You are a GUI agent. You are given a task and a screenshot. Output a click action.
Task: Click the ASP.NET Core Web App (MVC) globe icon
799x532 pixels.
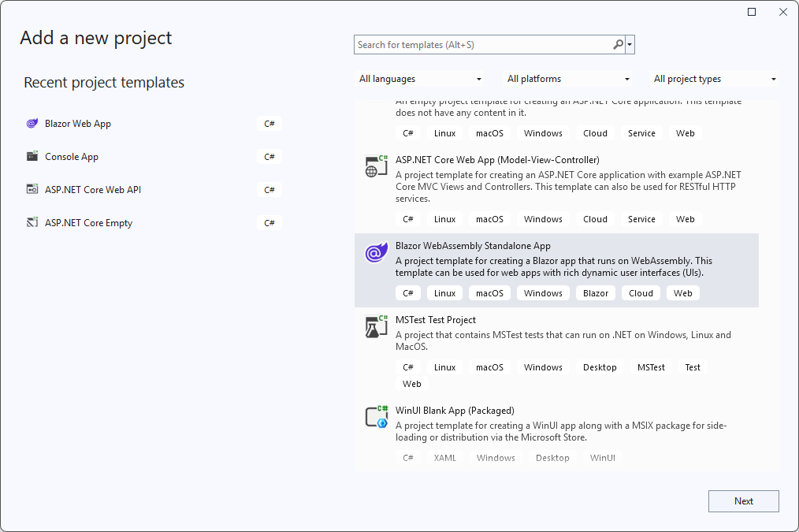coord(376,166)
